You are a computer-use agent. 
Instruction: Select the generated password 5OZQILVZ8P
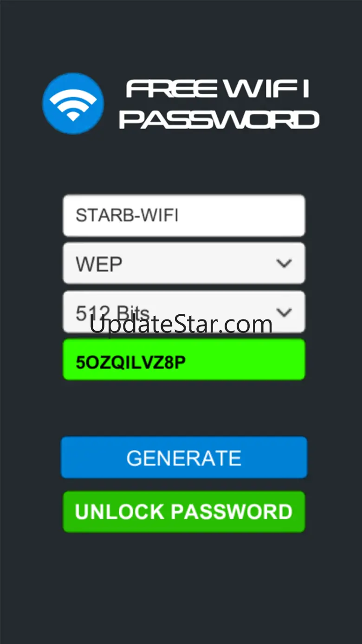[x=130, y=362]
